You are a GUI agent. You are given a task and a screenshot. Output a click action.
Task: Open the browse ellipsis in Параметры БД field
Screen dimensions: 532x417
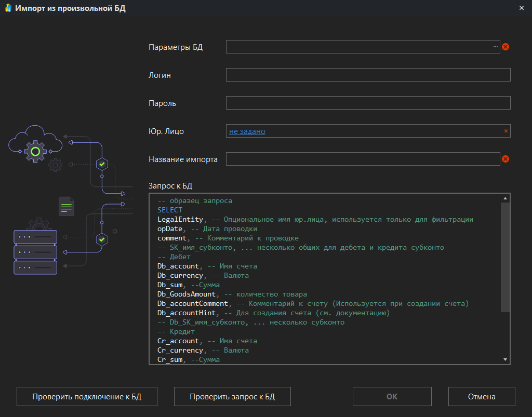[x=495, y=47]
